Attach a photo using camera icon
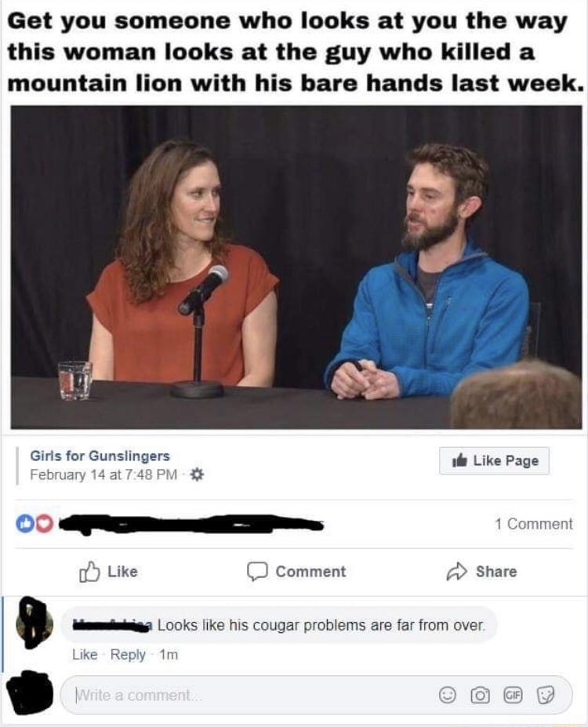Screen dimensions: 588x727 pos(480,695)
